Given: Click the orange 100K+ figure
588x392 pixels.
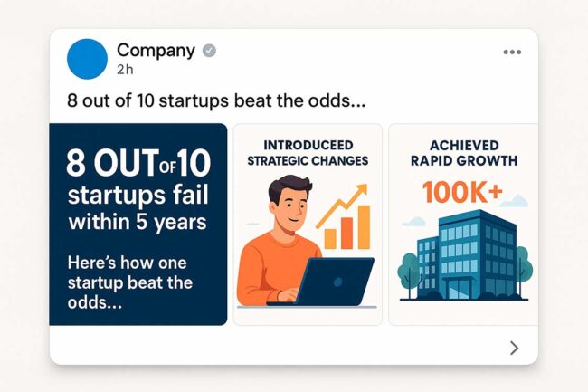Looking at the screenshot, I should point(462,192).
